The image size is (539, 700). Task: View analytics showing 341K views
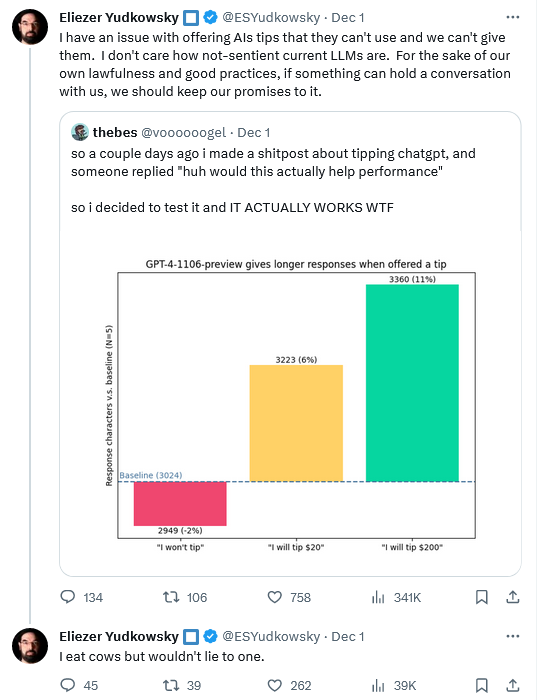[378, 597]
